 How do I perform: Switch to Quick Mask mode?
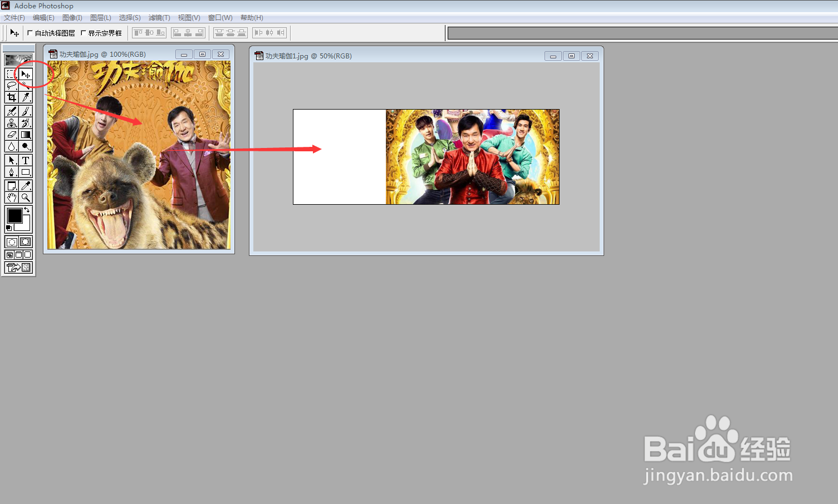point(26,242)
